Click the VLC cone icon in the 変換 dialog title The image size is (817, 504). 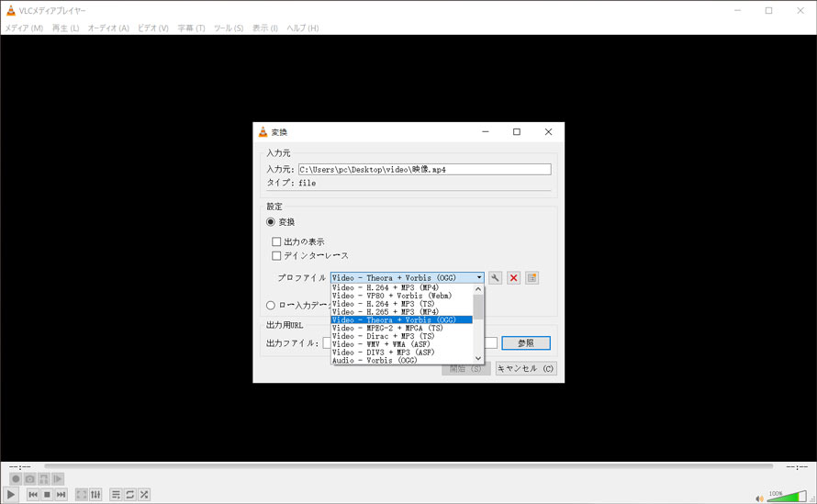263,132
